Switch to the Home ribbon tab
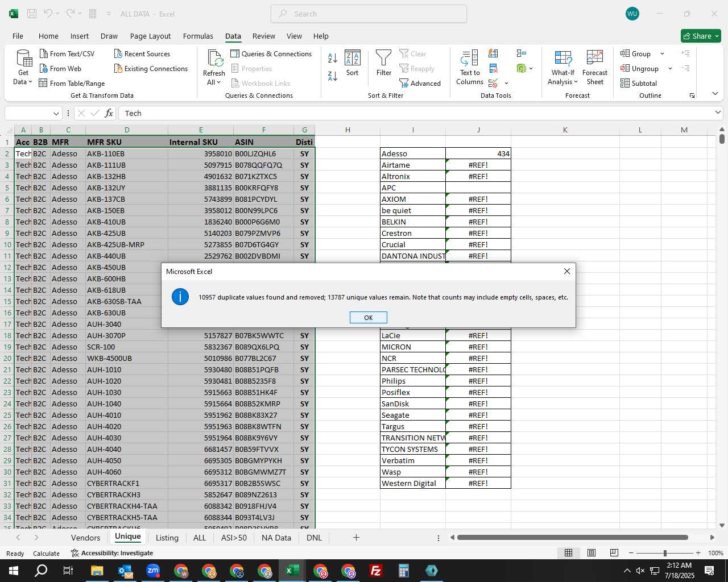728x582 pixels. click(x=48, y=36)
